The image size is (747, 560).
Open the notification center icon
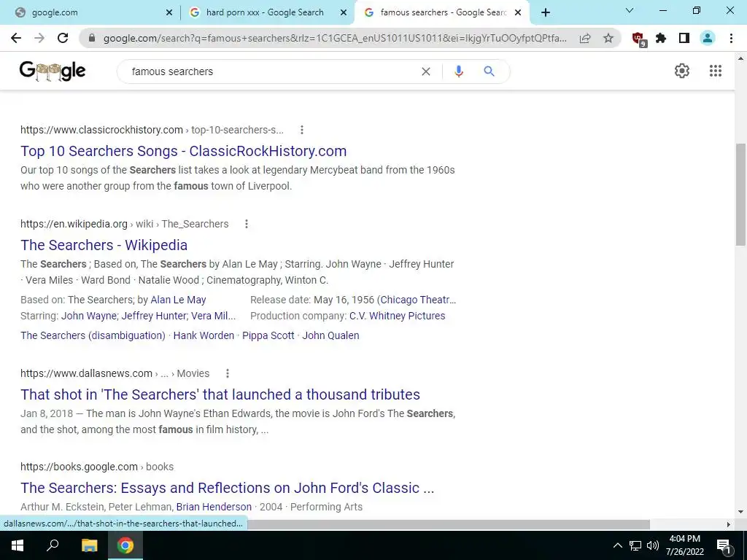pos(724,546)
